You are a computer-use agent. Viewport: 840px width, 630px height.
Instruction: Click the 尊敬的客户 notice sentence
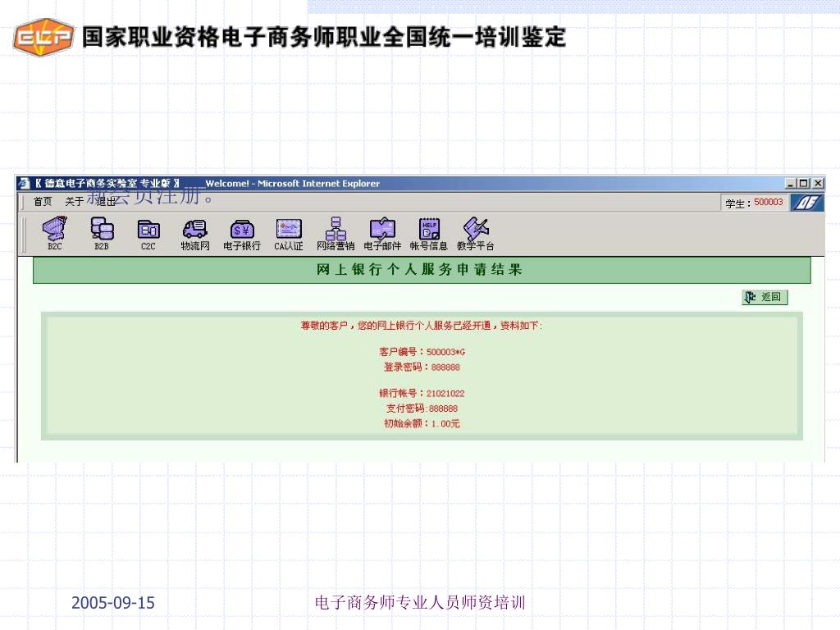422,326
